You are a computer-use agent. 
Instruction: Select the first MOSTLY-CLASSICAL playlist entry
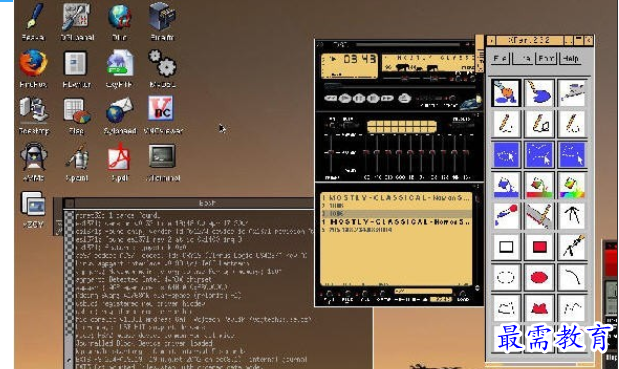click(x=396, y=198)
